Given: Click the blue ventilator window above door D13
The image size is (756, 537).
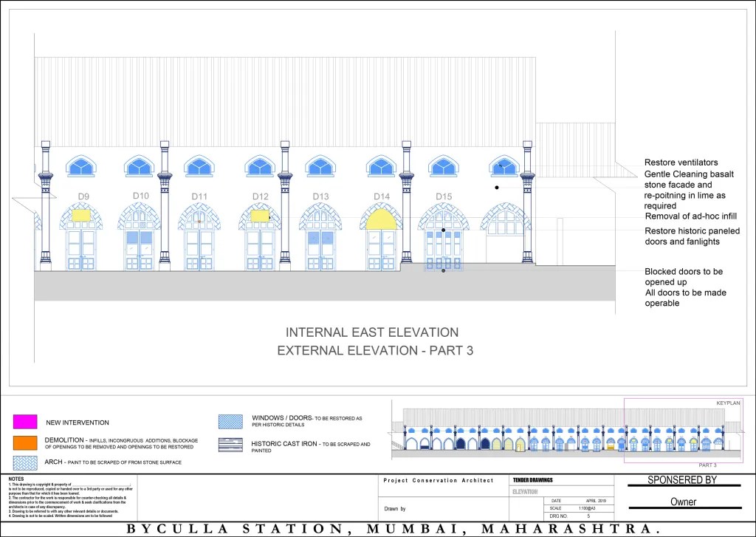Looking at the screenshot, I should [320, 166].
